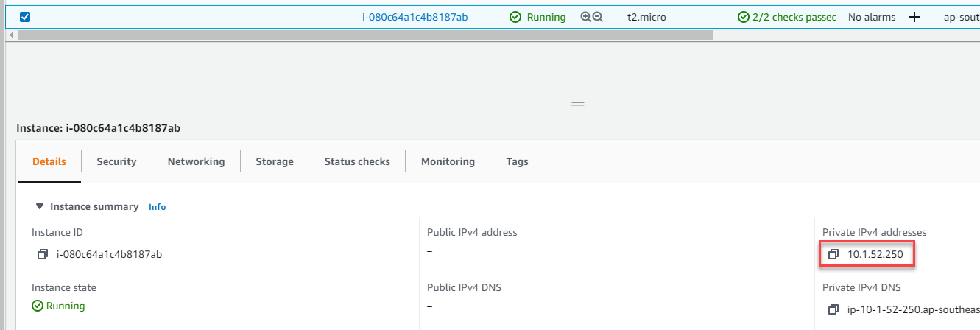980x330 pixels.
Task: Go to the Status checks tab
Action: [x=357, y=161]
